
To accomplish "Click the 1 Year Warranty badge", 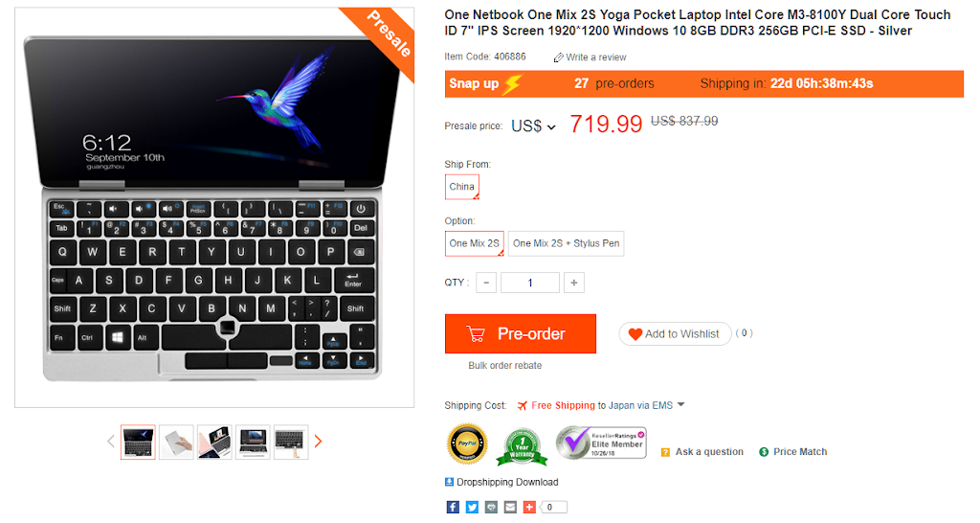I will point(522,446).
